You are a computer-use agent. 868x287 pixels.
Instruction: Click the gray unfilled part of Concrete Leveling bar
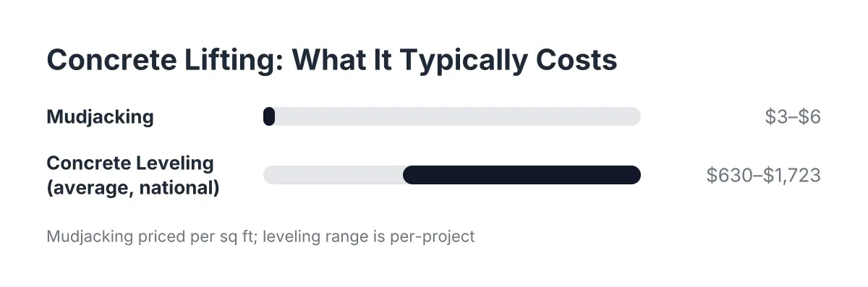tap(333, 175)
